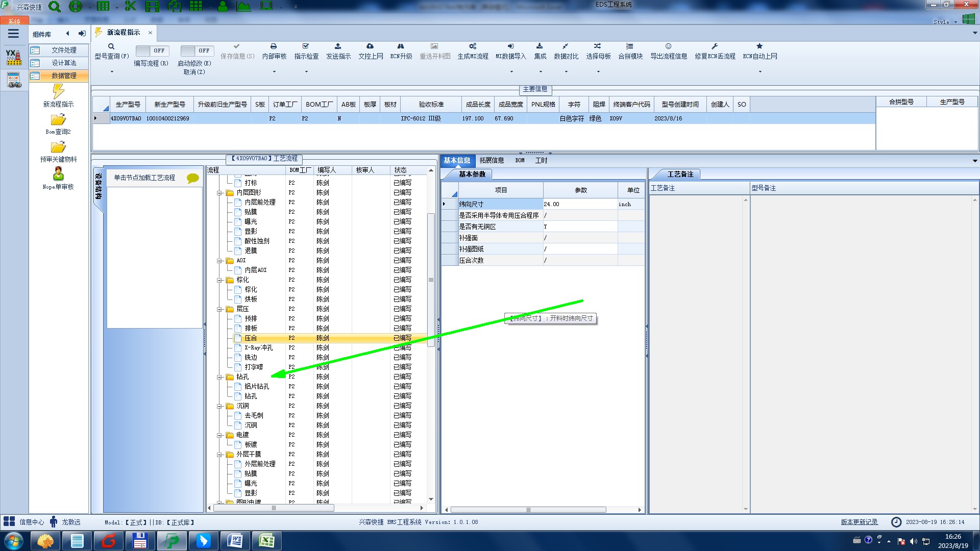This screenshot has height=551, width=980.
Task: Collapse the 层压 tree folder
Action: 219,309
